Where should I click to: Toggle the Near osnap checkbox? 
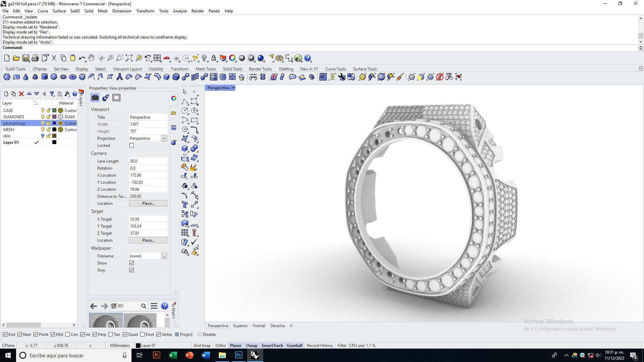point(20,335)
